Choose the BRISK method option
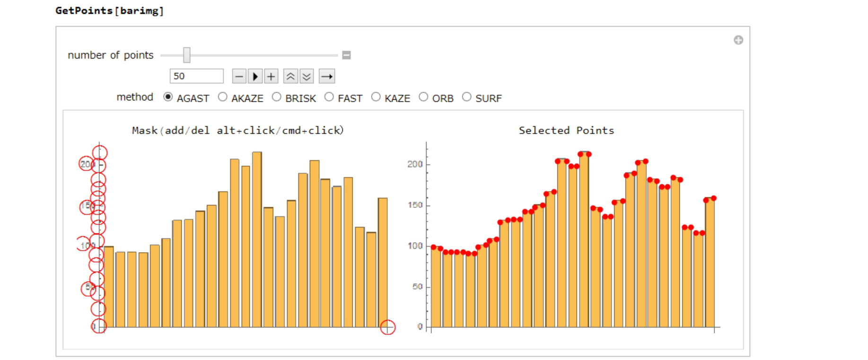 [x=277, y=97]
